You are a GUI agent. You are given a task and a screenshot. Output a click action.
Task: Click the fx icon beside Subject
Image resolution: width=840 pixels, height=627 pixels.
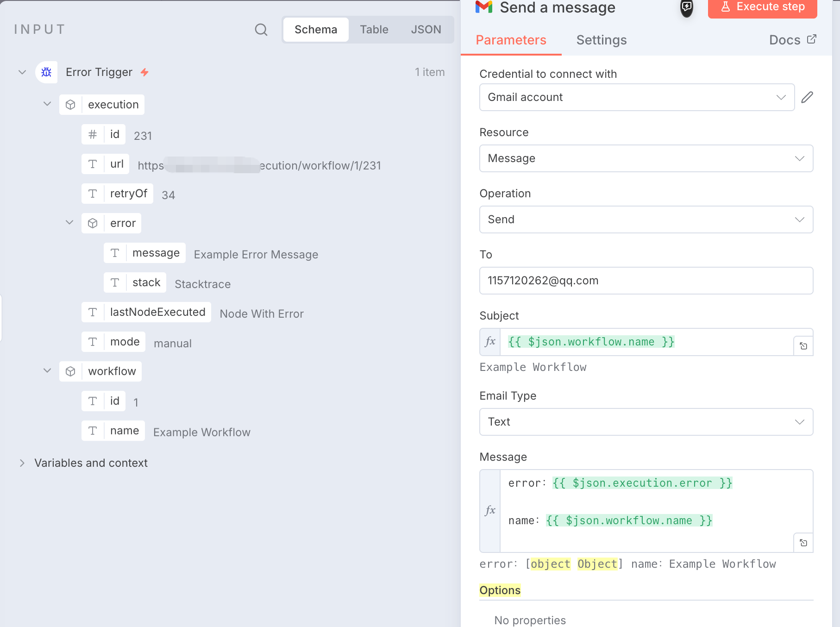coord(490,342)
